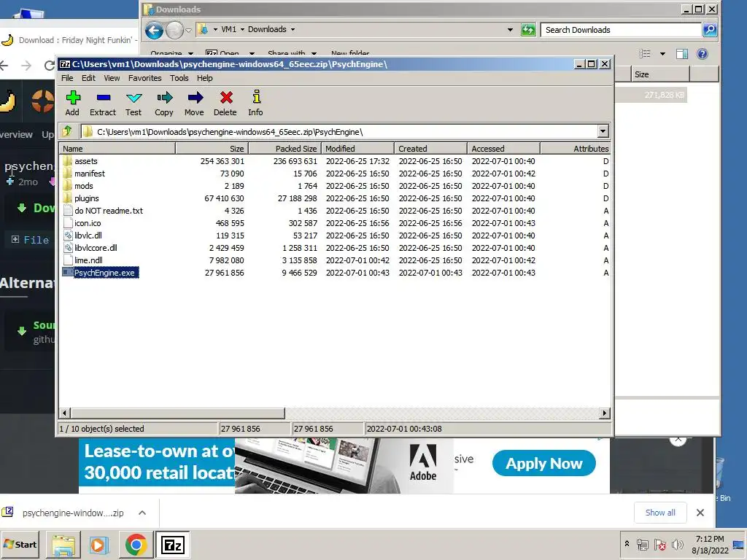Open psychengine-window....zip in the downloads bar
The height and width of the screenshot is (560, 747).
[x=73, y=513]
